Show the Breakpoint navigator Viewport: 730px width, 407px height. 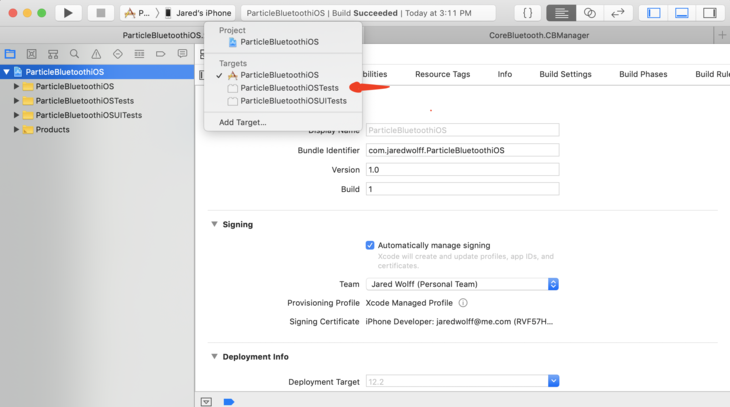[161, 54]
